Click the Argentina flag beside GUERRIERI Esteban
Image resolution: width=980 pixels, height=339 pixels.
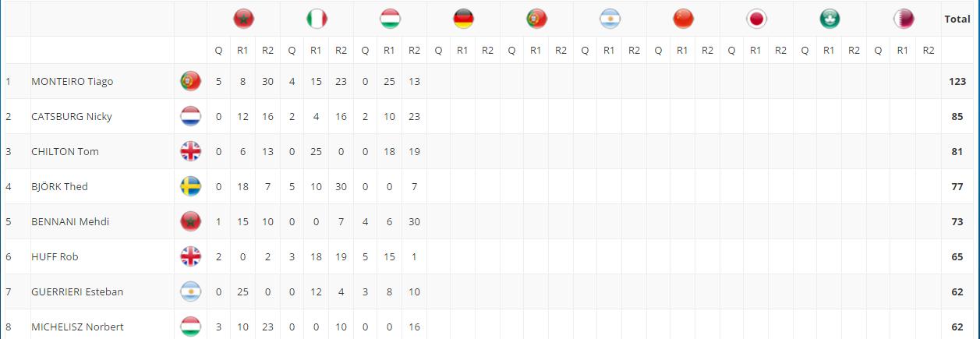pyautogui.click(x=190, y=292)
